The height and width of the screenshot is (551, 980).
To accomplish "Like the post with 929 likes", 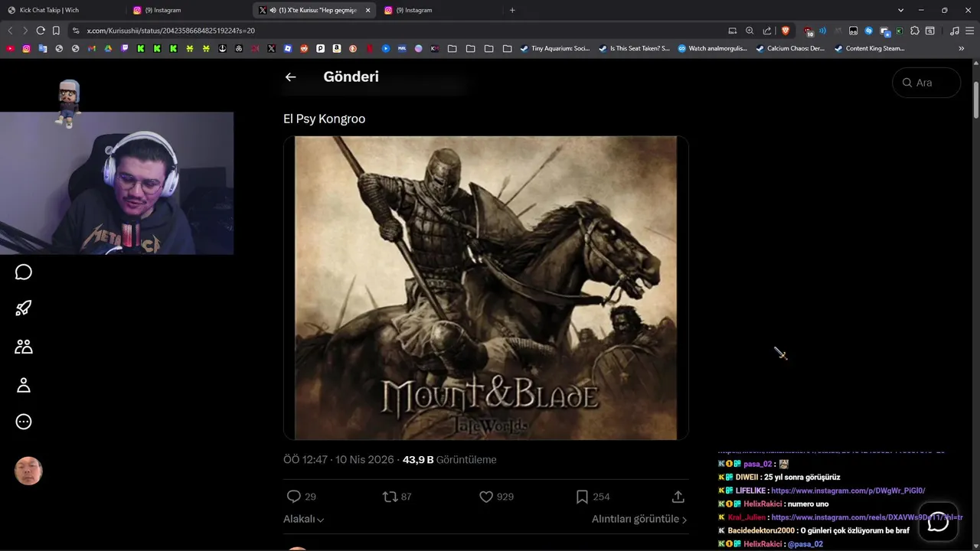I will [486, 497].
